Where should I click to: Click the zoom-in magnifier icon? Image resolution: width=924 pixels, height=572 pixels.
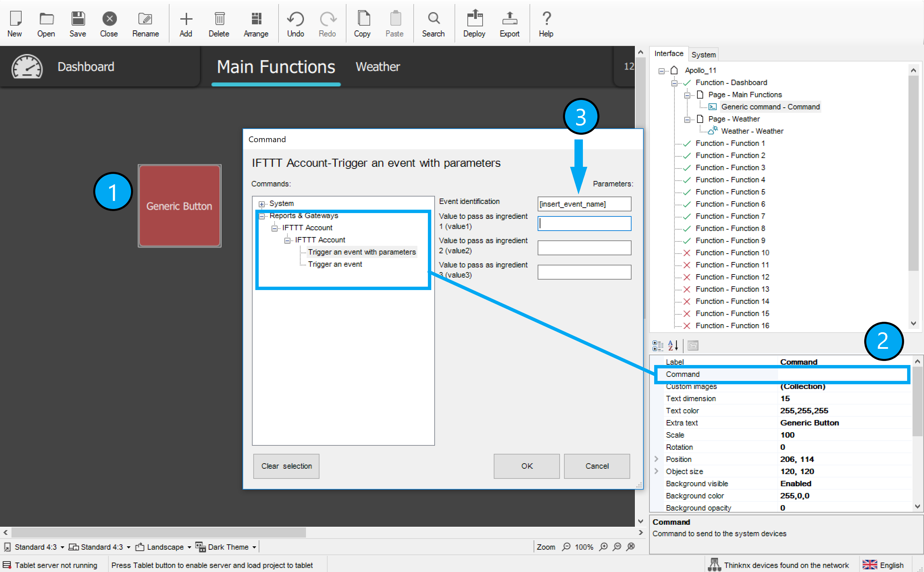(604, 547)
